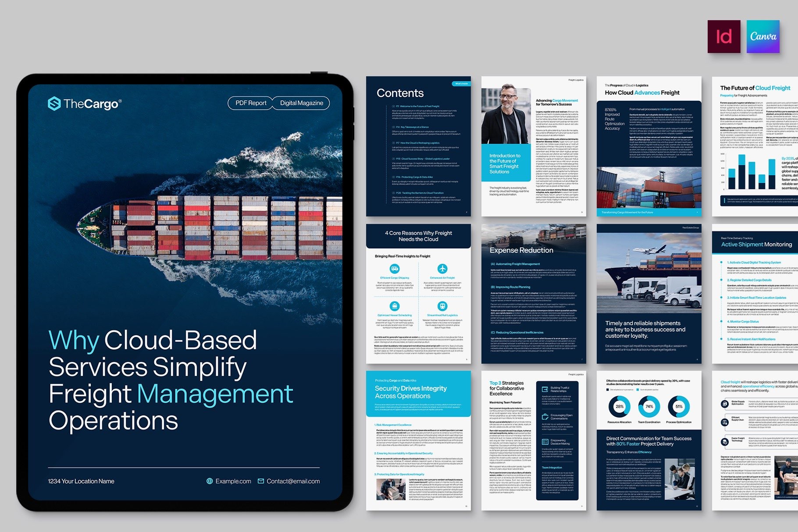798x532 pixels.
Task: Click the envelope icon beside Contact@email.com
Action: tap(261, 481)
